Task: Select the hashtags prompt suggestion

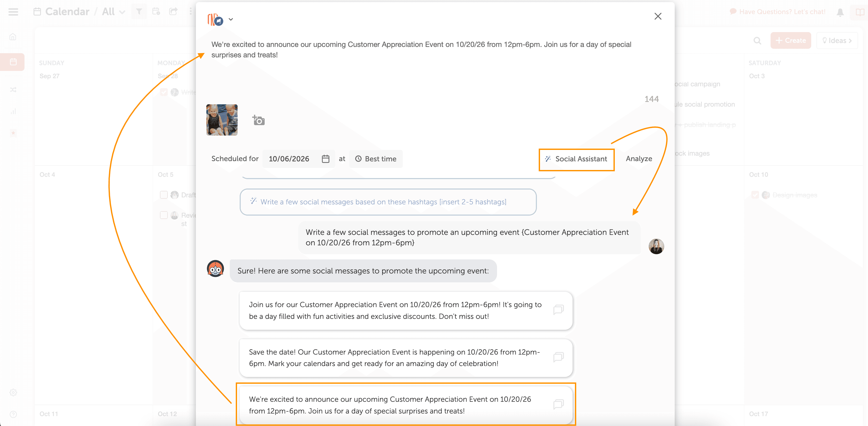Action: coord(388,202)
